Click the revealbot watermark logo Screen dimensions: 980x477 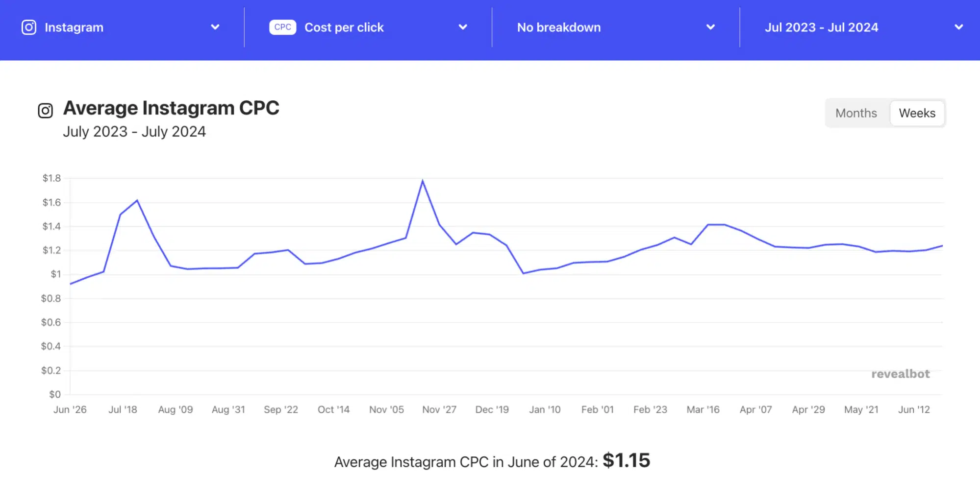pos(900,374)
